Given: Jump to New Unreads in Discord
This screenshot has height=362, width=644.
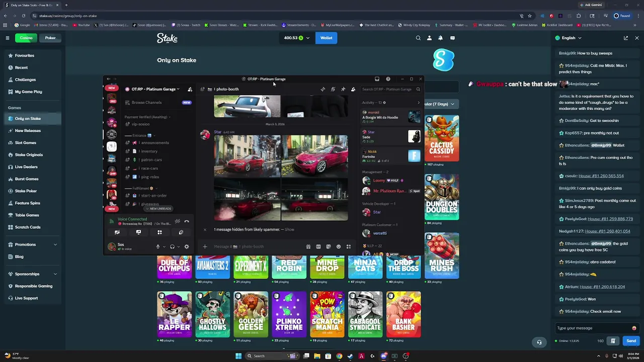Looking at the screenshot, I should pyautogui.click(x=159, y=209).
